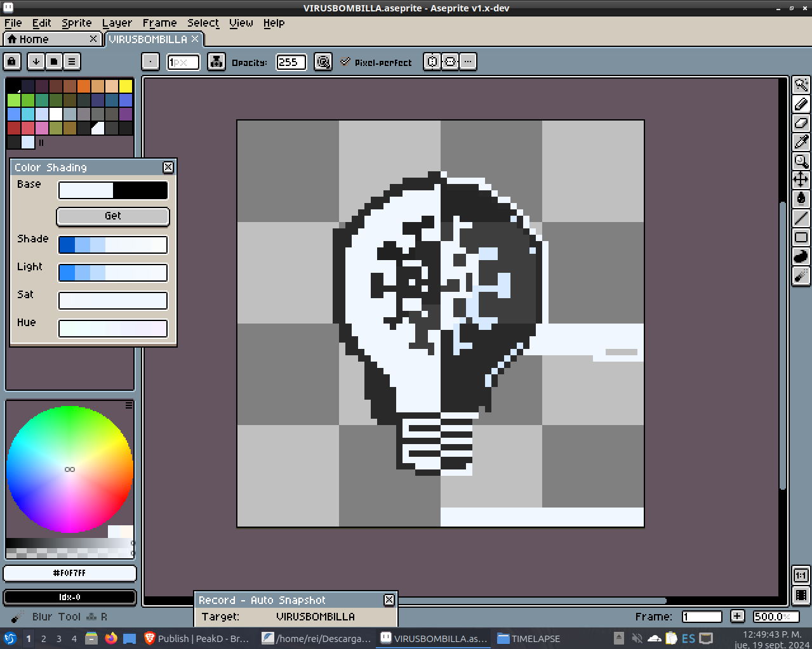Click the canvas vertical scrollbar
The image size is (812, 649).
tap(783, 346)
